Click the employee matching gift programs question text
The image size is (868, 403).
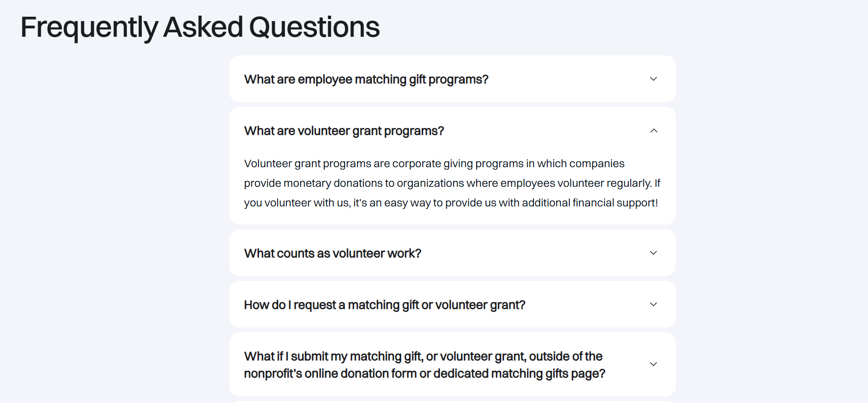point(366,78)
